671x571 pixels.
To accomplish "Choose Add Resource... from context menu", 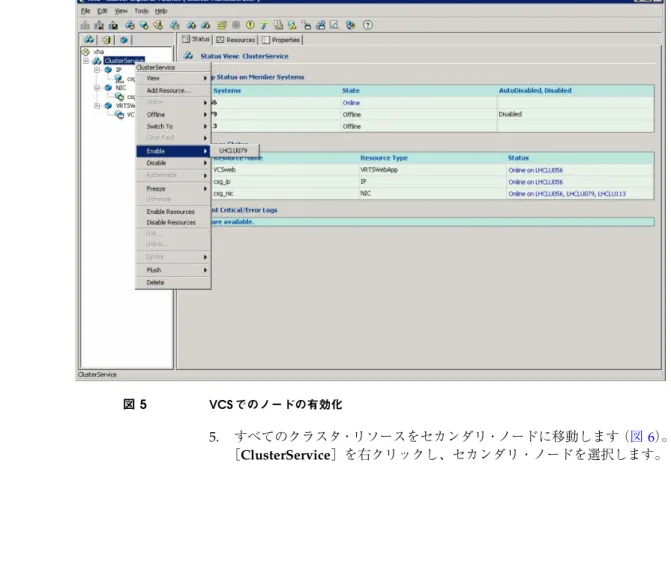I will pos(173,91).
